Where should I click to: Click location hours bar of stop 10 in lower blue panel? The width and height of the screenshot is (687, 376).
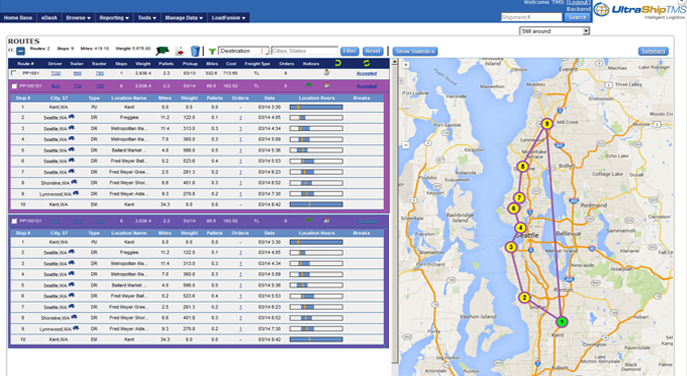coord(316,339)
